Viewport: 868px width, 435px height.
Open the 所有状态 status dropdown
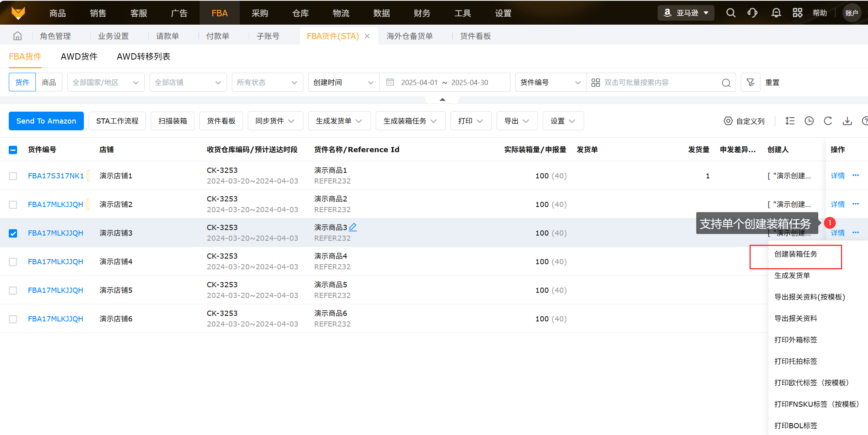(x=267, y=82)
